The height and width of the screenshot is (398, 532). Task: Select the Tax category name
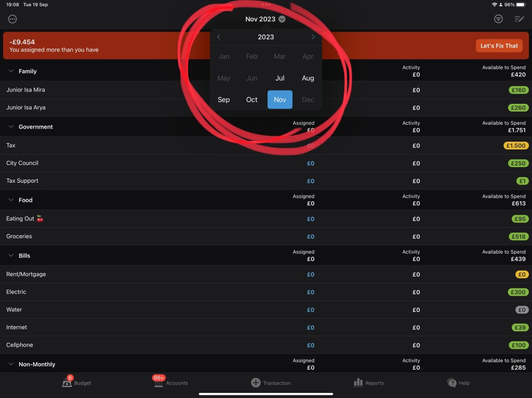(11, 145)
